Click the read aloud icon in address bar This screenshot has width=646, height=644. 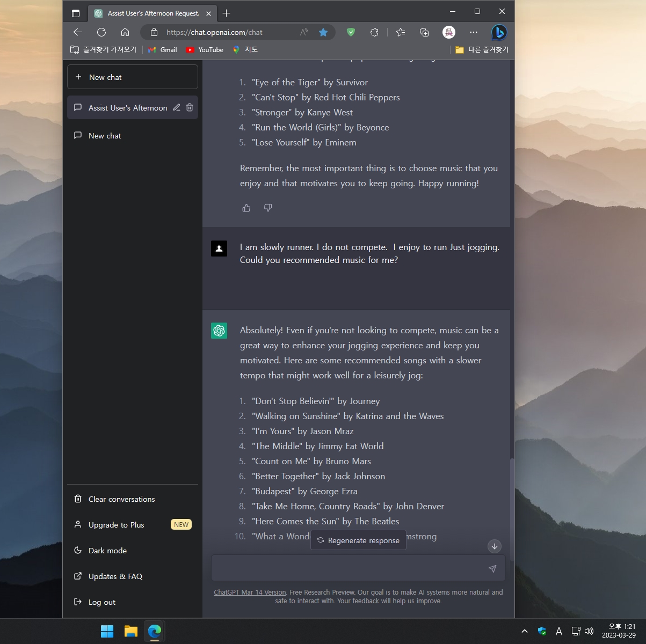pyautogui.click(x=304, y=32)
